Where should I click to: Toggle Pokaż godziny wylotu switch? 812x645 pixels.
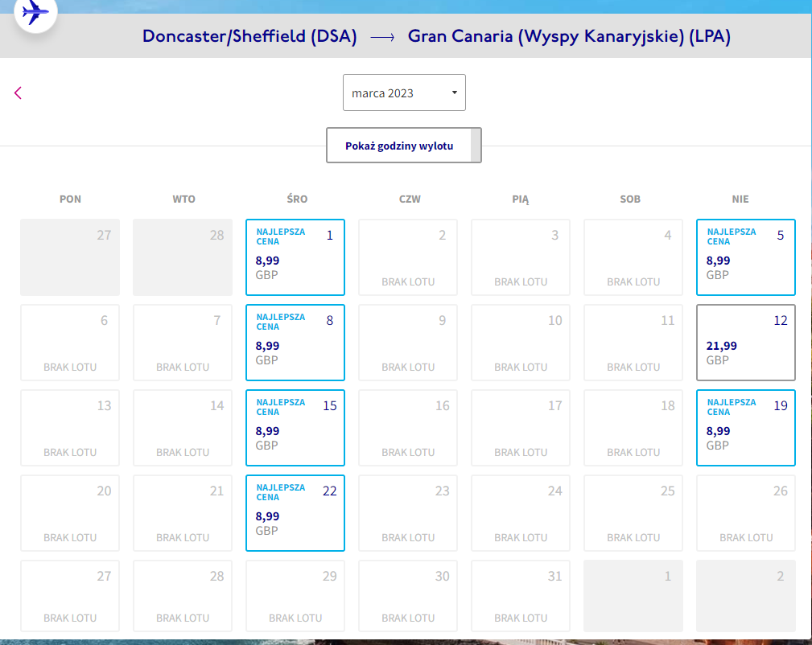[x=404, y=146]
